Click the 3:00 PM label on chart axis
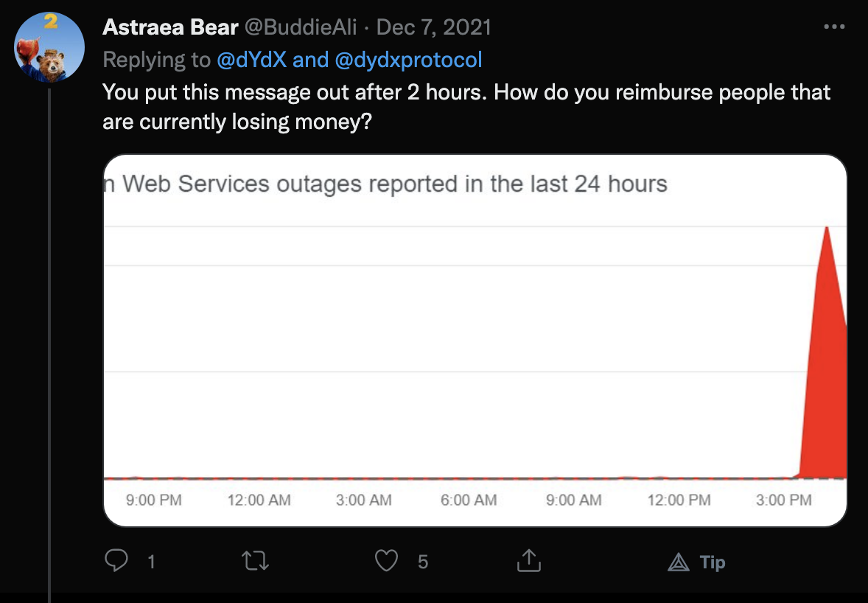 pyautogui.click(x=783, y=501)
